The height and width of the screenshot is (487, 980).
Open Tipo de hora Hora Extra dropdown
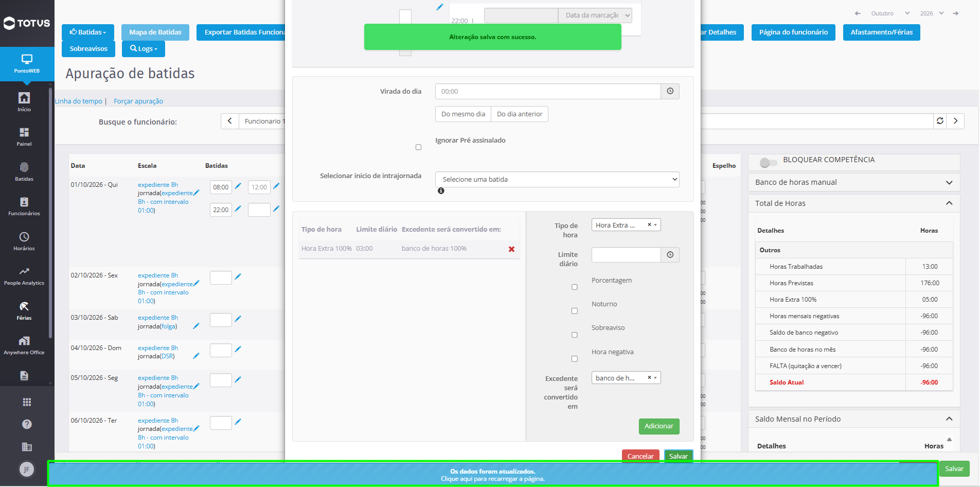(626, 225)
